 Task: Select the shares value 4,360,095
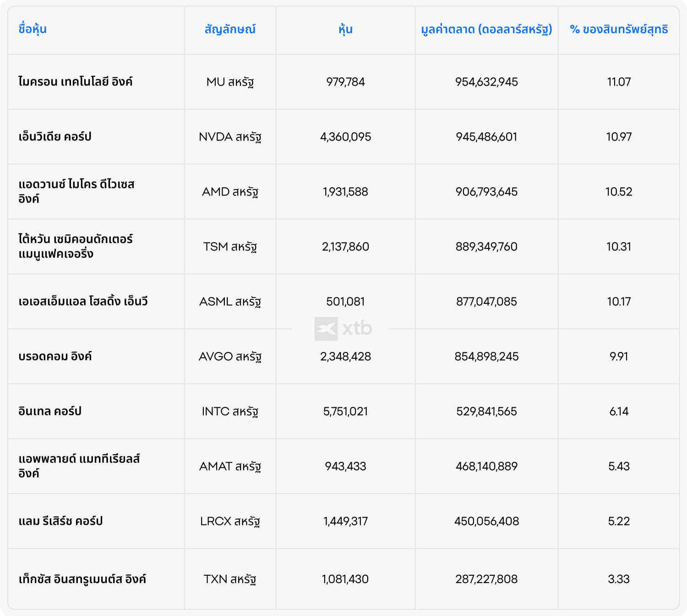[345, 137]
